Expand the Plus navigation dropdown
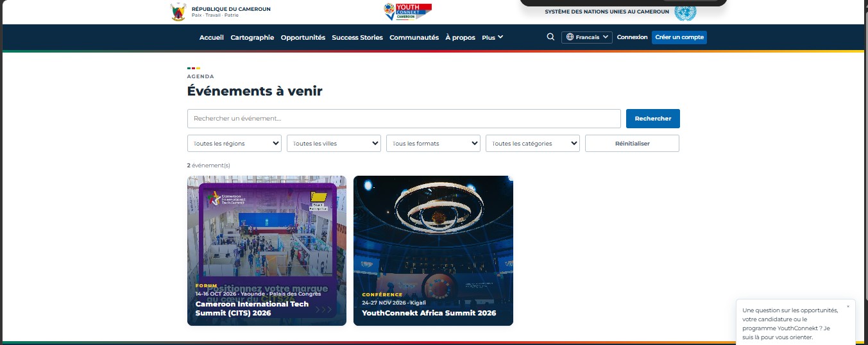 (493, 37)
